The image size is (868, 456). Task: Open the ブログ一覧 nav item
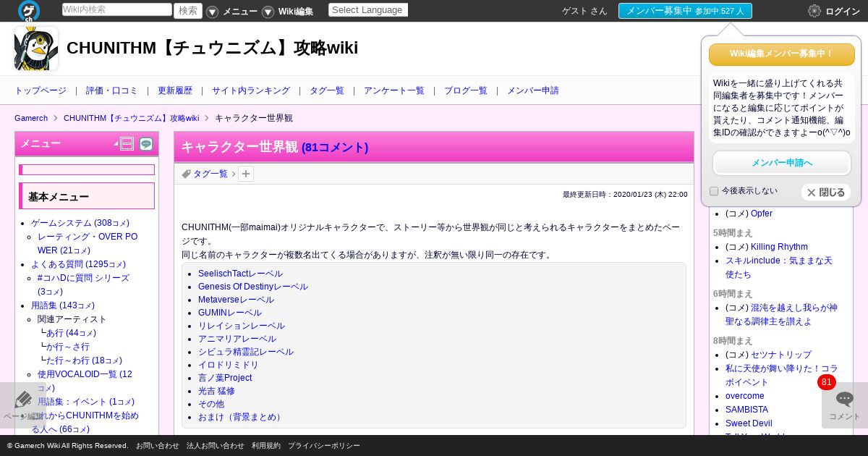coord(466,90)
